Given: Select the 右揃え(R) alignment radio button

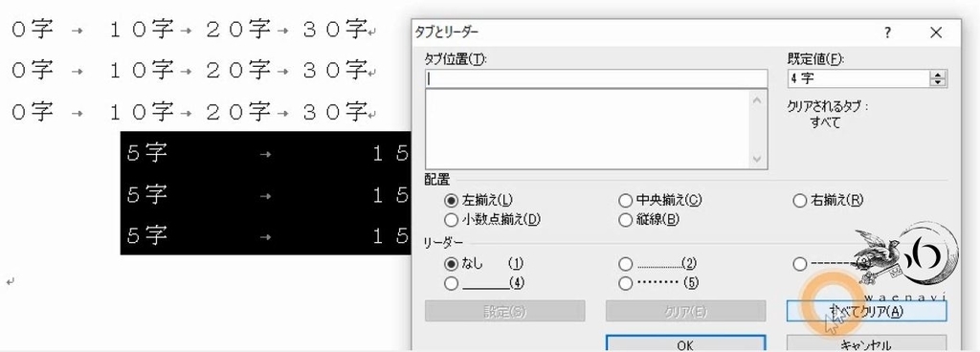Looking at the screenshot, I should pyautogui.click(x=799, y=200).
